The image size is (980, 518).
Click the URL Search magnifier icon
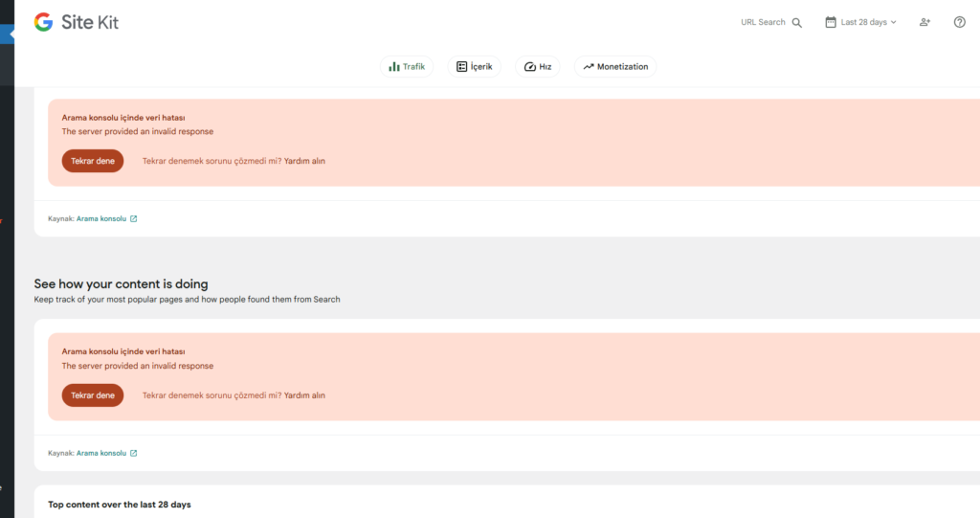797,22
